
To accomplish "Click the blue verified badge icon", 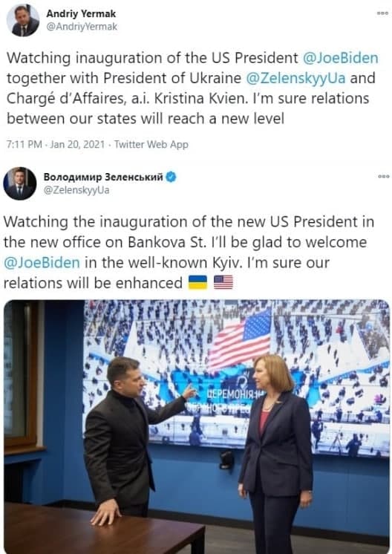I will (x=171, y=177).
